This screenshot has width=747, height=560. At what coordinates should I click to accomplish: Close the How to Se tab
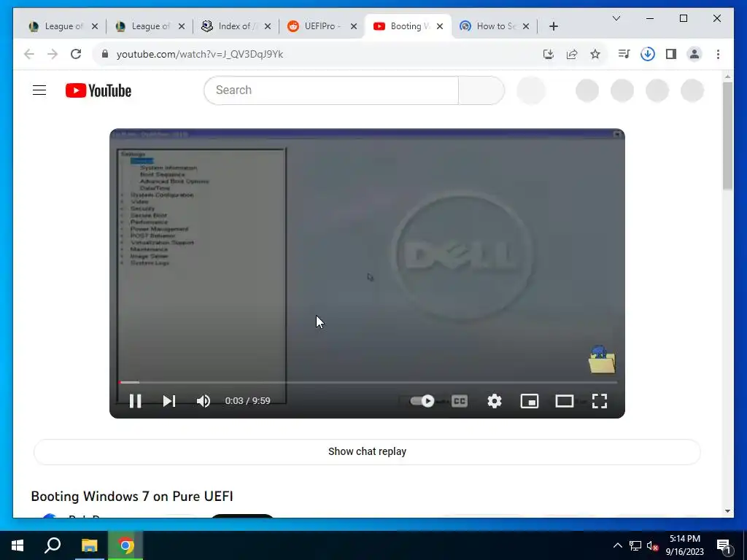point(526,26)
